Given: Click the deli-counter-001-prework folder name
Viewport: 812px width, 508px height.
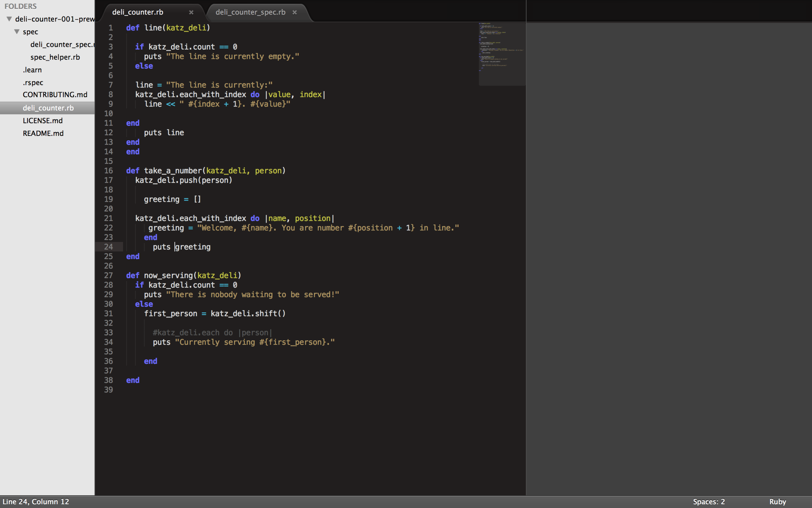Looking at the screenshot, I should [x=55, y=19].
